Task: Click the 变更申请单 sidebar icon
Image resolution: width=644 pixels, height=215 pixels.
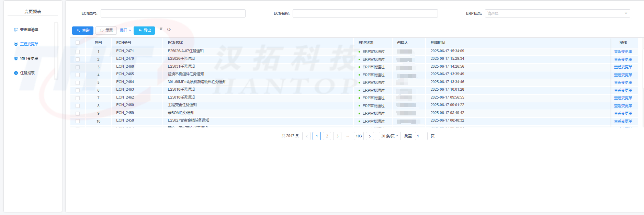Action: 16,30
